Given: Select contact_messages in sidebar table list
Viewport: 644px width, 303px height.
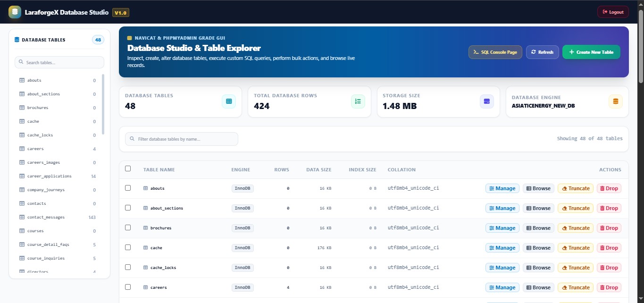Looking at the screenshot, I should [x=58, y=217].
